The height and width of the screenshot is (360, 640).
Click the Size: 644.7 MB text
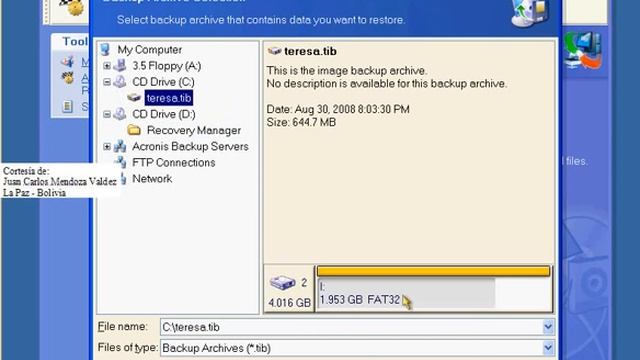(x=301, y=122)
